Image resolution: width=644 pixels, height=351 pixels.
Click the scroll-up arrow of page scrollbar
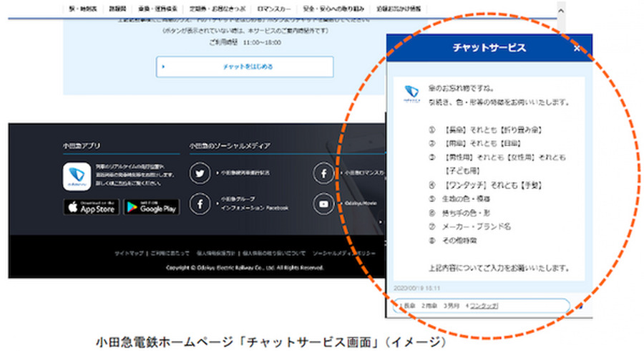(561, 11)
